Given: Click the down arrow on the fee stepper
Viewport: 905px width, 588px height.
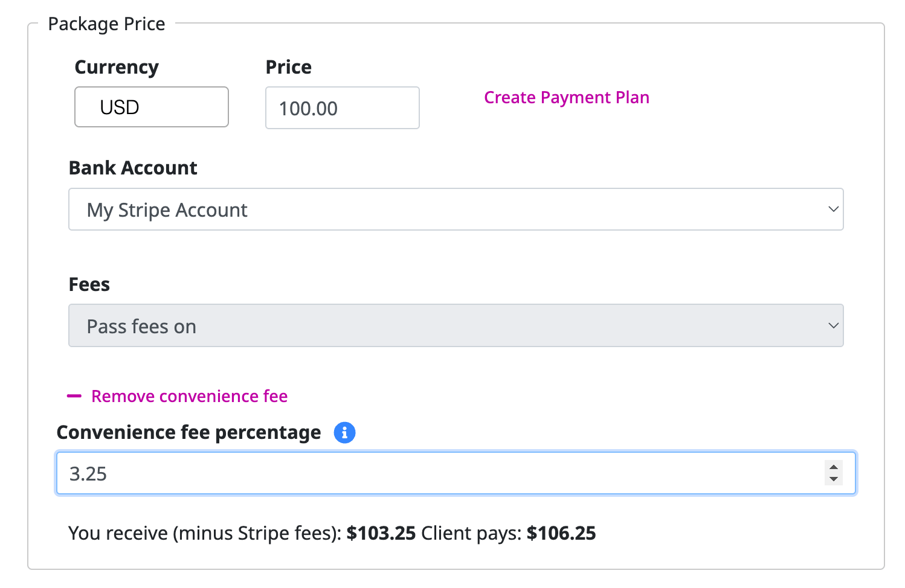Looking at the screenshot, I should pos(834,479).
